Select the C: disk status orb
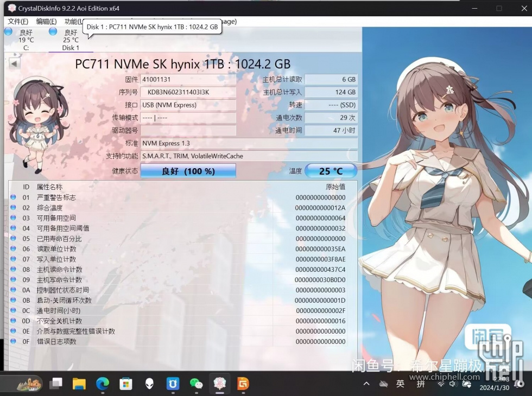532x396 pixels. tap(9, 31)
